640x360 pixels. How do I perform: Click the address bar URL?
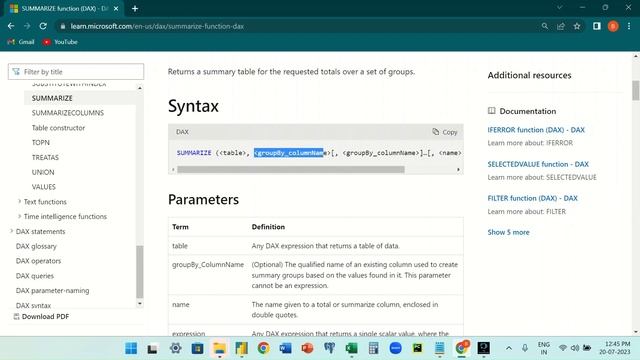click(x=157, y=26)
